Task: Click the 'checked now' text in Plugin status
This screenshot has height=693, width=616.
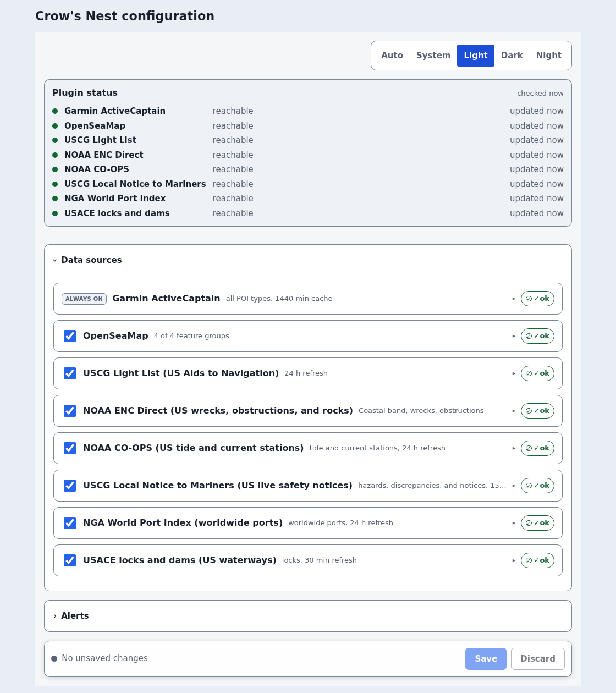Action: point(540,94)
